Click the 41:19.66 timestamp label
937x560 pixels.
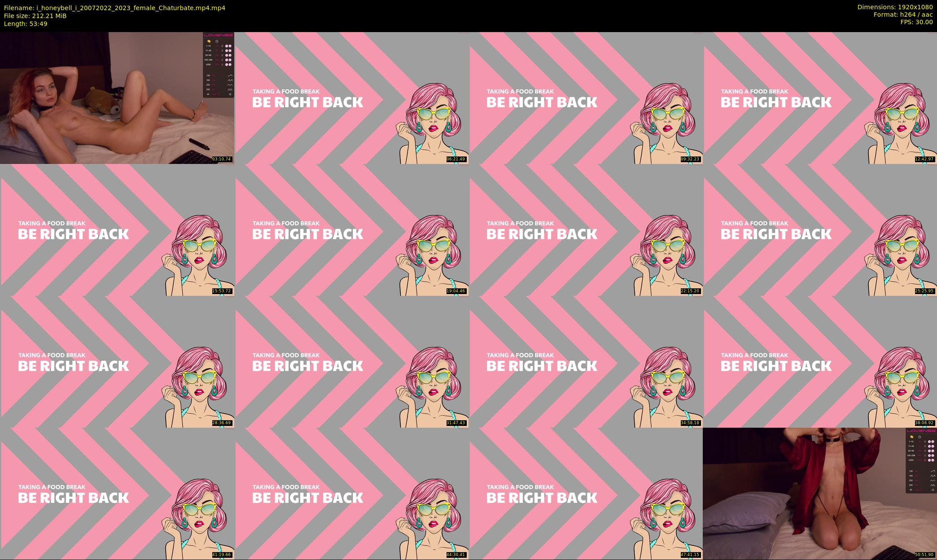click(222, 555)
